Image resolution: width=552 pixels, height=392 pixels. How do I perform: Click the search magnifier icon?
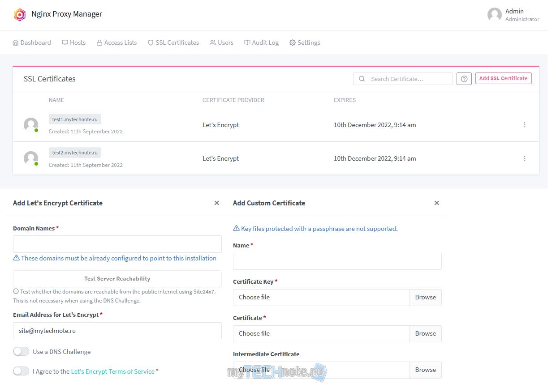[362, 79]
